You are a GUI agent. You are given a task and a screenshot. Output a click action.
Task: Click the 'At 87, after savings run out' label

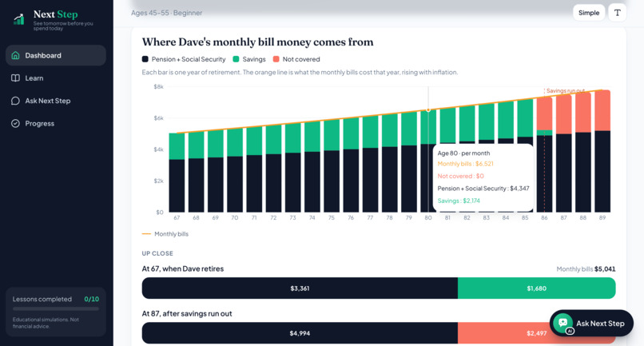(x=187, y=313)
